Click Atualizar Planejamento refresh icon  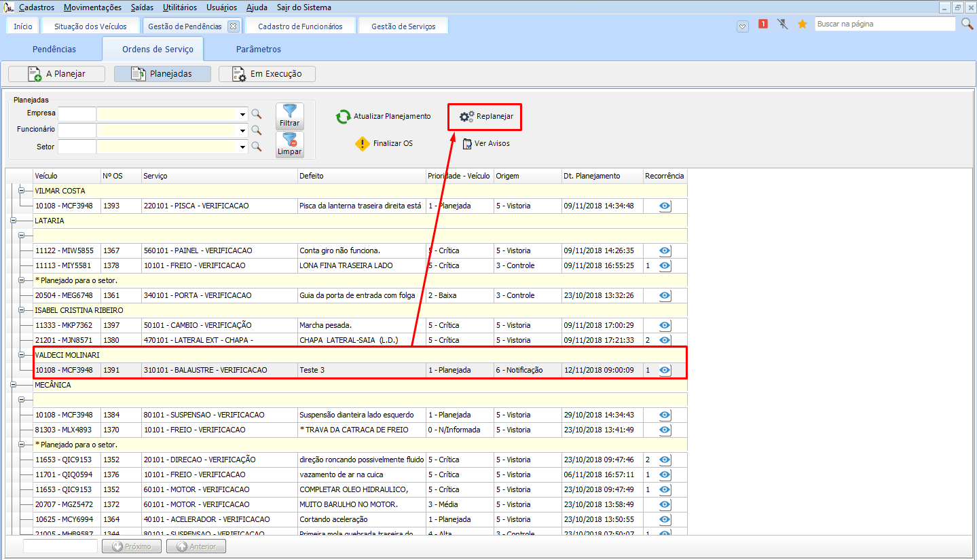(x=344, y=117)
